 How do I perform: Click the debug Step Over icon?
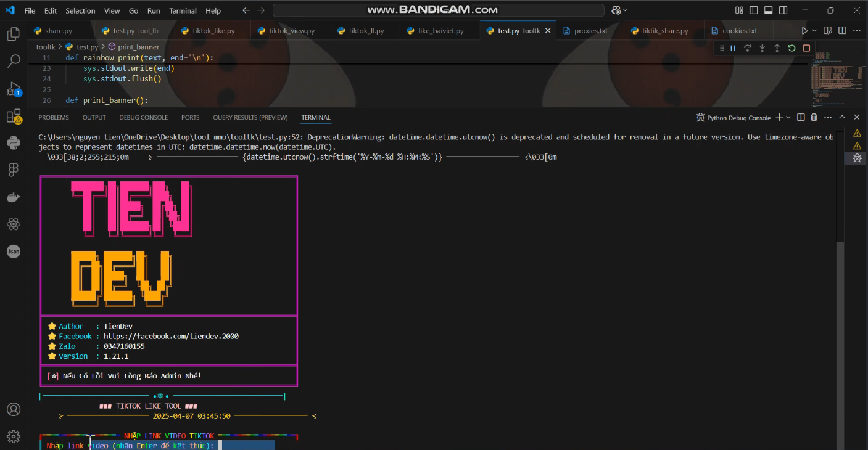point(748,48)
